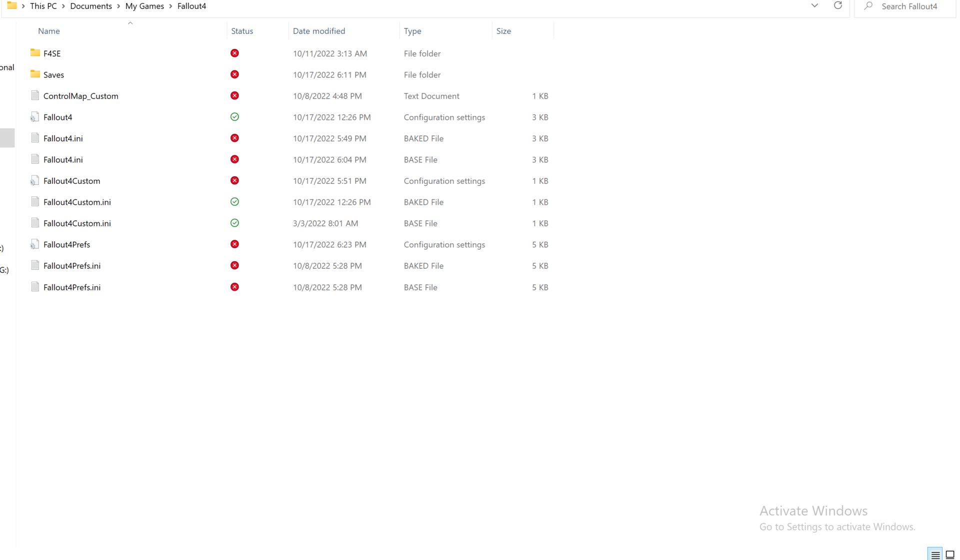Expand the chevron before This PC
This screenshot has height=560, width=960.
[x=23, y=6]
